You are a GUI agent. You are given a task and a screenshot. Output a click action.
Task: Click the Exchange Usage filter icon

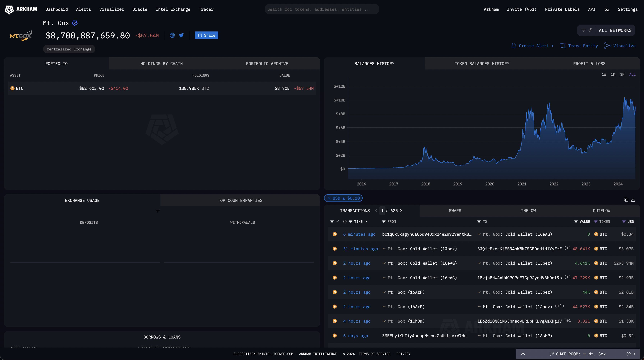[x=158, y=211]
